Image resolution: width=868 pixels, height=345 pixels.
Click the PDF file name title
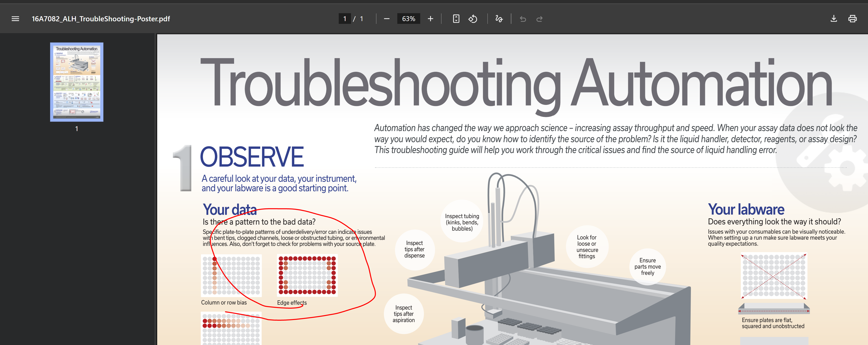[x=101, y=19]
